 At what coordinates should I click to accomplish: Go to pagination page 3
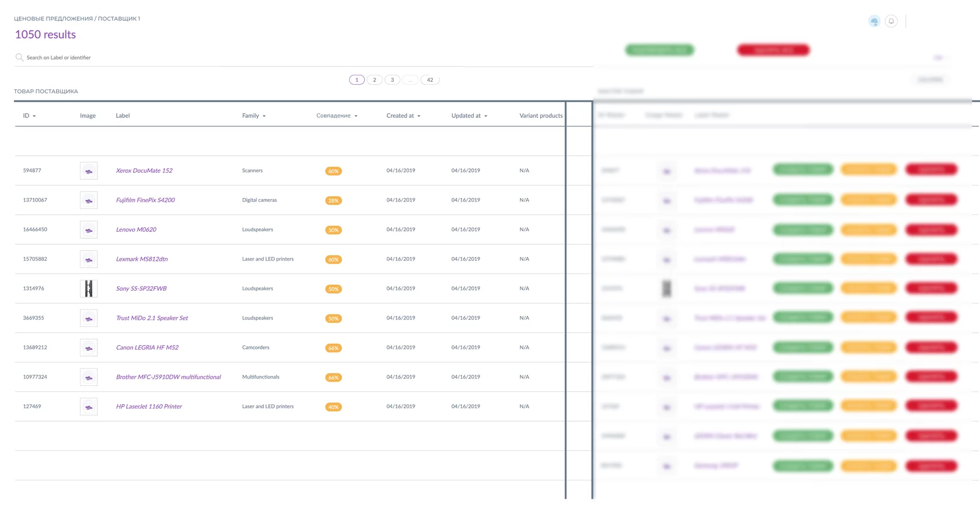(393, 80)
